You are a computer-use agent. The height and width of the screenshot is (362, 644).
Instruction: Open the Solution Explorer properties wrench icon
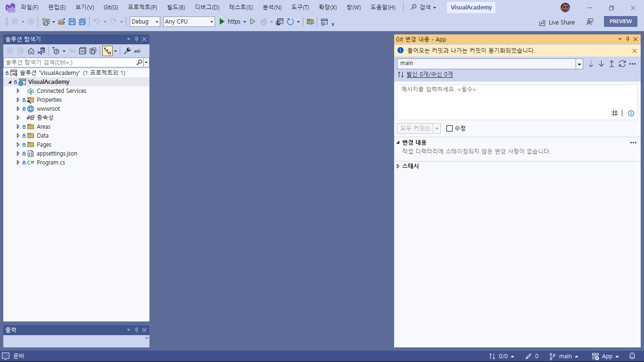coord(127,51)
